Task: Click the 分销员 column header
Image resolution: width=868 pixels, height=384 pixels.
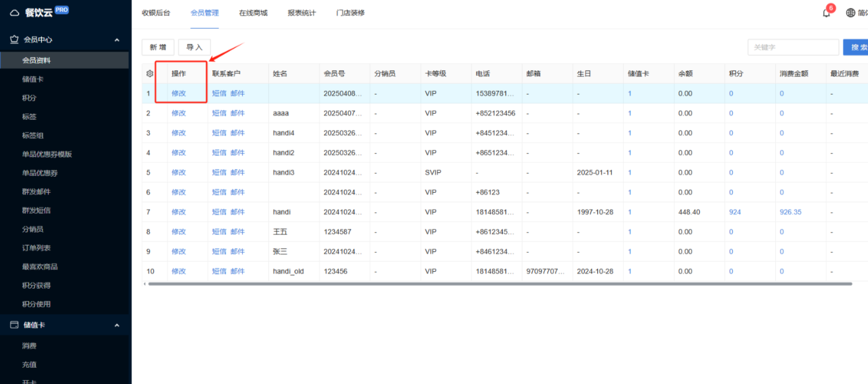Action: (385, 74)
